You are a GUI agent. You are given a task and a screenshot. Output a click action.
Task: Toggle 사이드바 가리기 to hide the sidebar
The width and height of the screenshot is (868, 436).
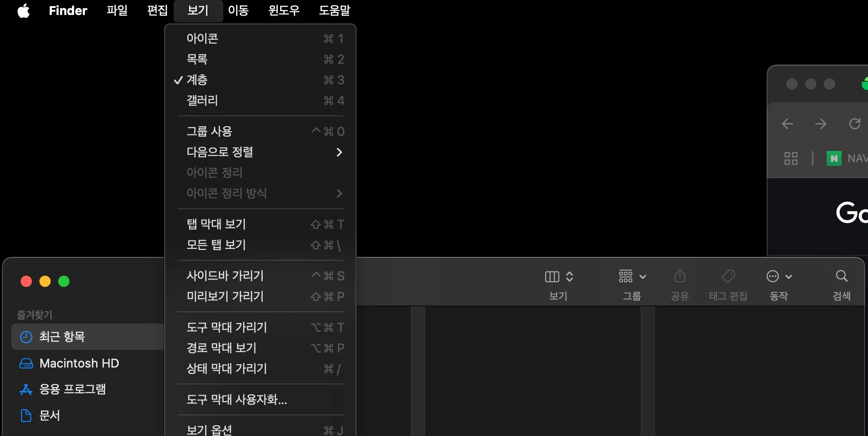pos(224,276)
